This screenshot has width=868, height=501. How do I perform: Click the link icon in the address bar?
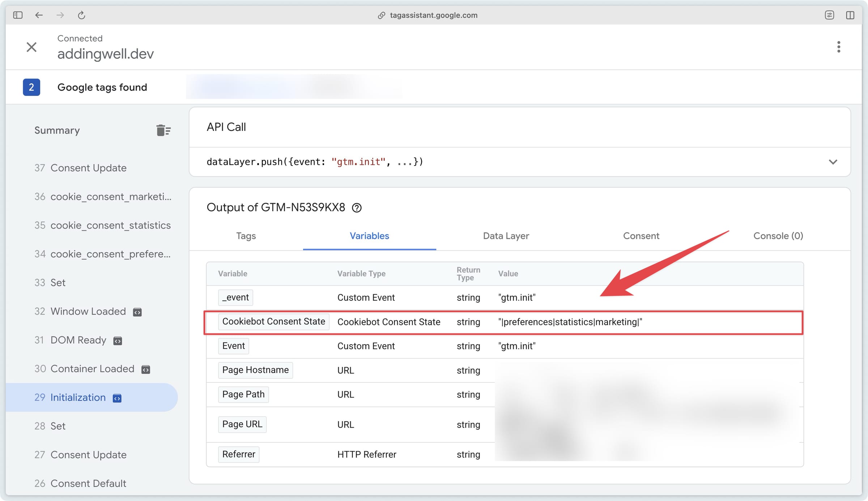click(x=381, y=15)
